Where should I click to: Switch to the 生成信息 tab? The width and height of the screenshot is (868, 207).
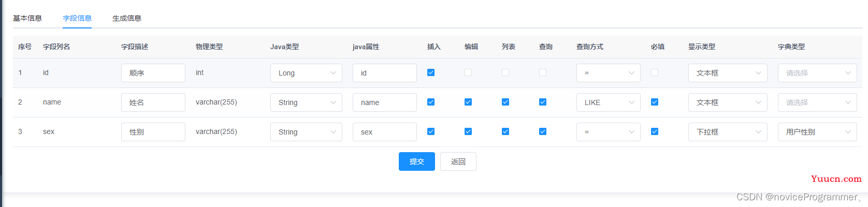pyautogui.click(x=127, y=18)
